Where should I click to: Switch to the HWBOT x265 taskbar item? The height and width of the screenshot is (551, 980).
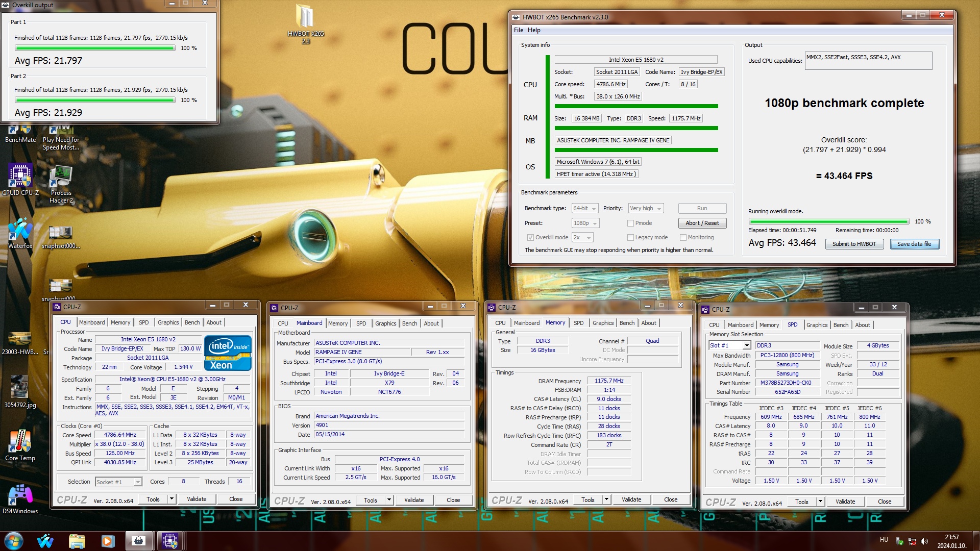[x=139, y=541]
